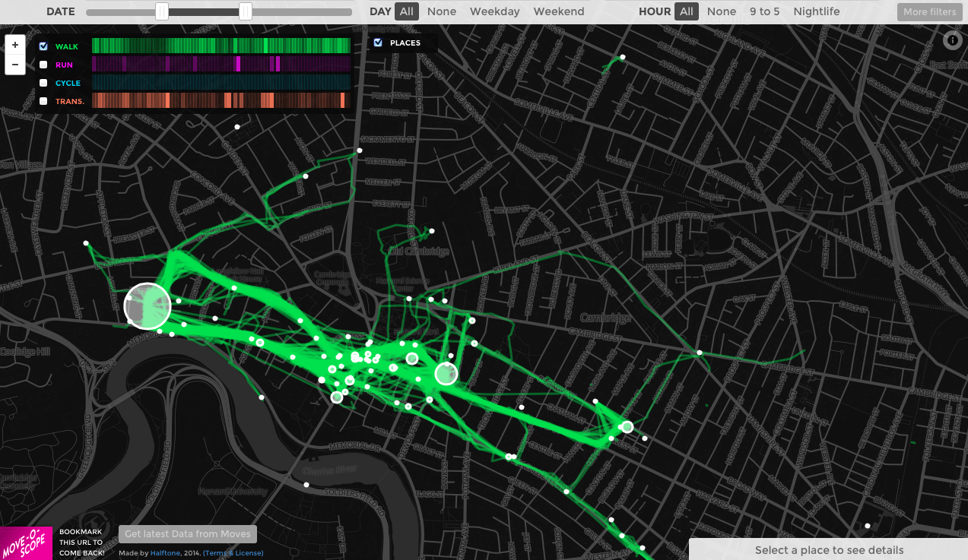Viewport: 968px width, 560px height.
Task: Click the left DATE slider handle
Action: point(162,11)
